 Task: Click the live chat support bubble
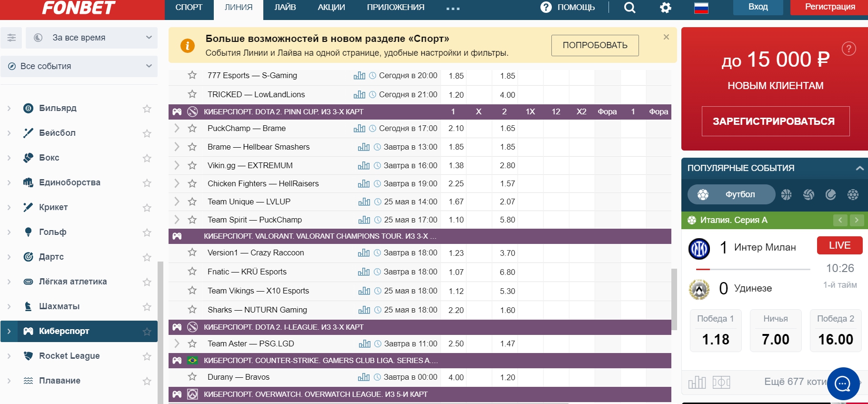click(x=843, y=384)
